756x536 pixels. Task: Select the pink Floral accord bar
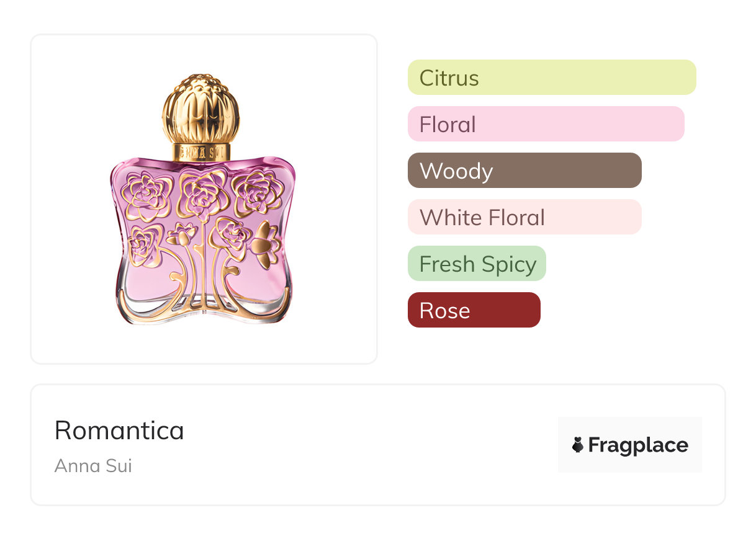click(x=546, y=124)
